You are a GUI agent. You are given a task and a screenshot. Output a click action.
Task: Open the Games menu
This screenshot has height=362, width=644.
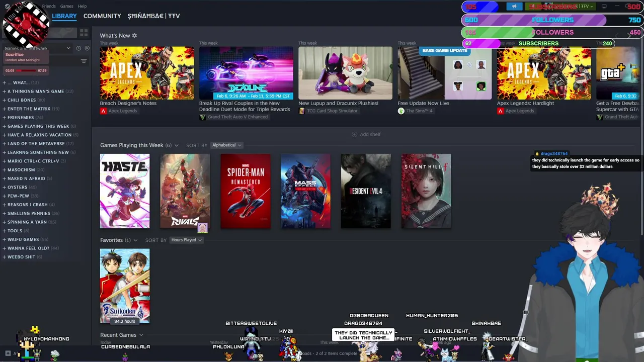[x=66, y=6]
